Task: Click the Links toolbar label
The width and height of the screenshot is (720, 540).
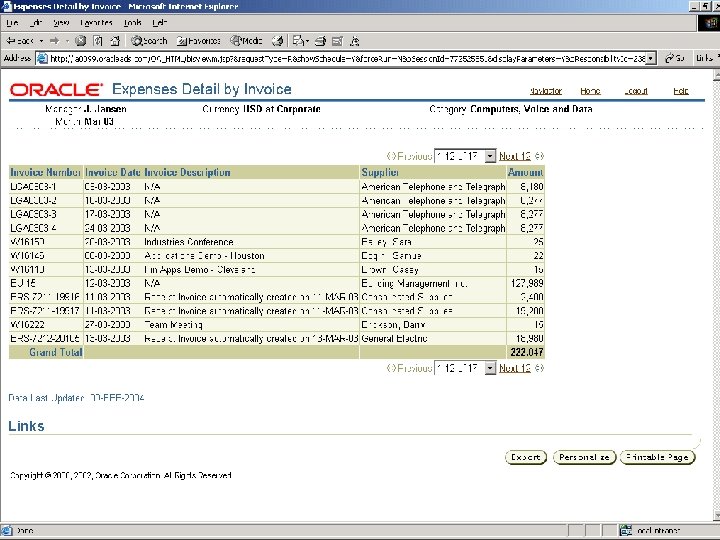Action: point(705,58)
